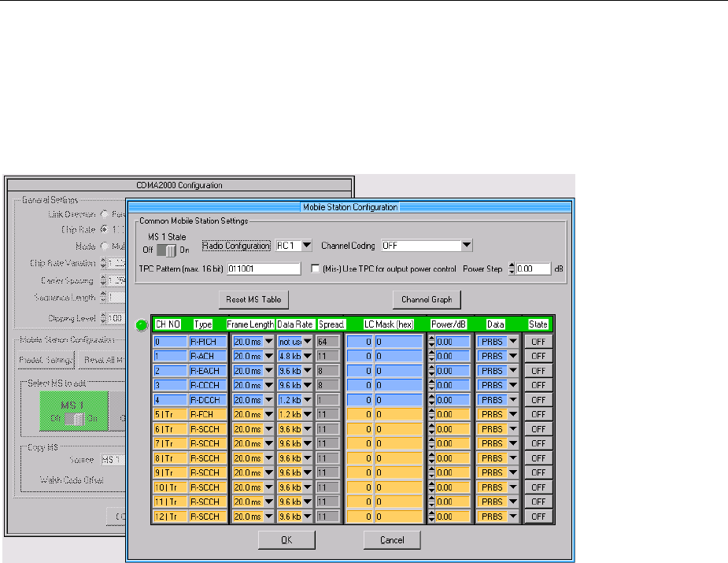Toggle State OFF button for channel 3 R-CCCH
Screen dimensions: 728x563
[x=538, y=385]
